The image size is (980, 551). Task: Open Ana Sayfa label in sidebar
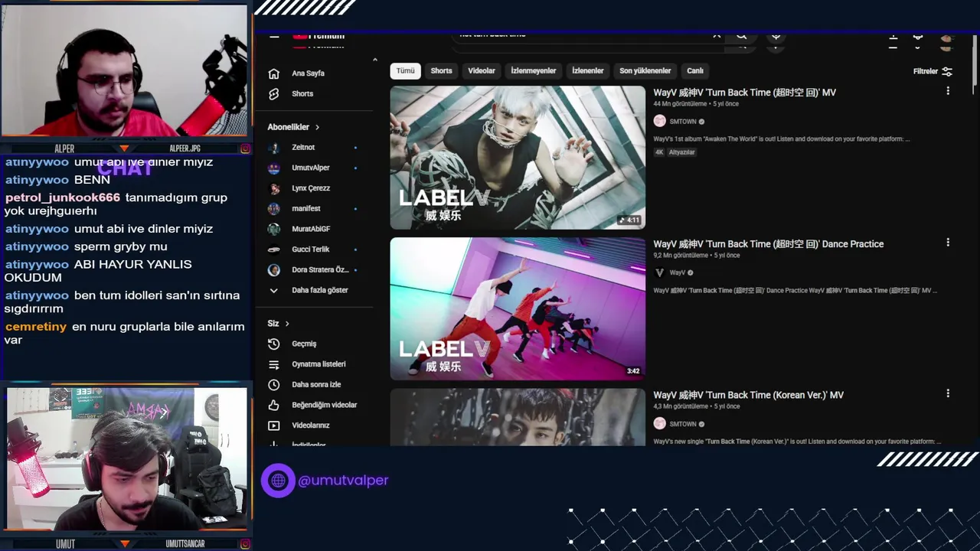308,73
